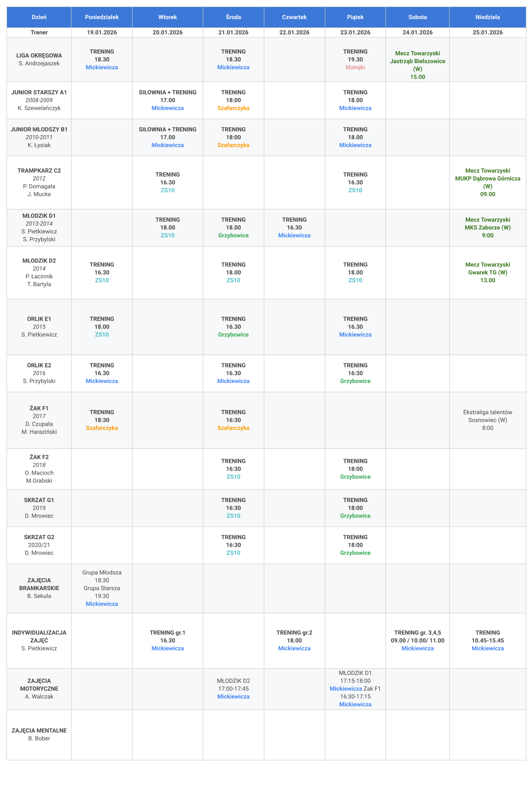This screenshot has width=532, height=787.
Task: Select the ORLIK E1 row label
Action: (39, 326)
